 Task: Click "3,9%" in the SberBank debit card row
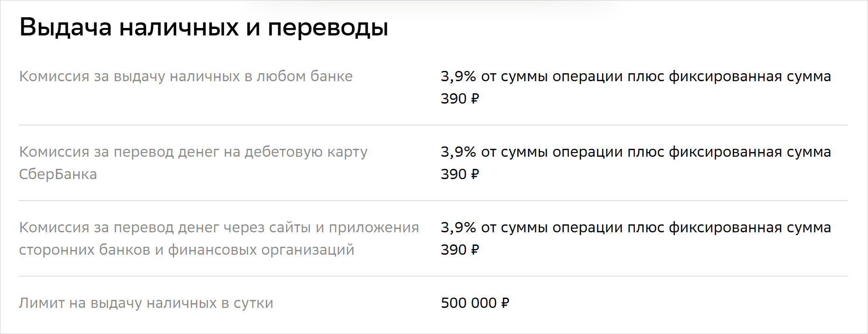coord(458,152)
